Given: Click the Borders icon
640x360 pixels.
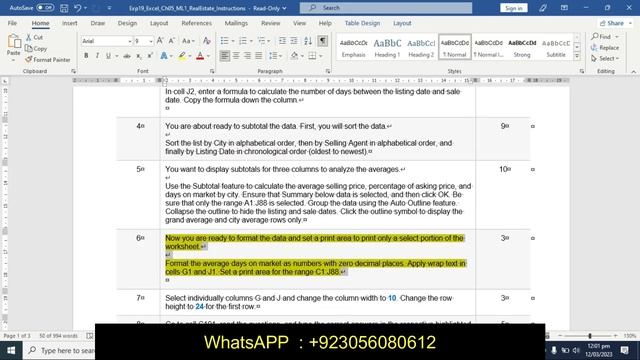Looking at the screenshot, I should [x=312, y=56].
